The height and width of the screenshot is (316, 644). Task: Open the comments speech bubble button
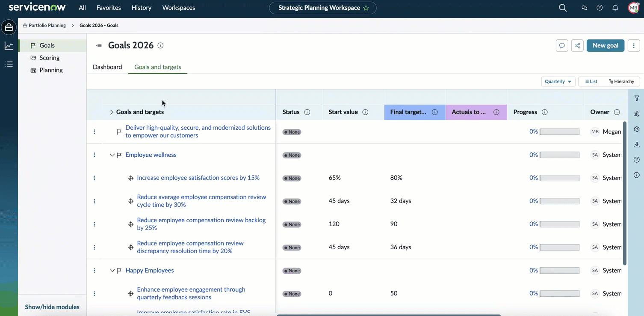pyautogui.click(x=562, y=45)
